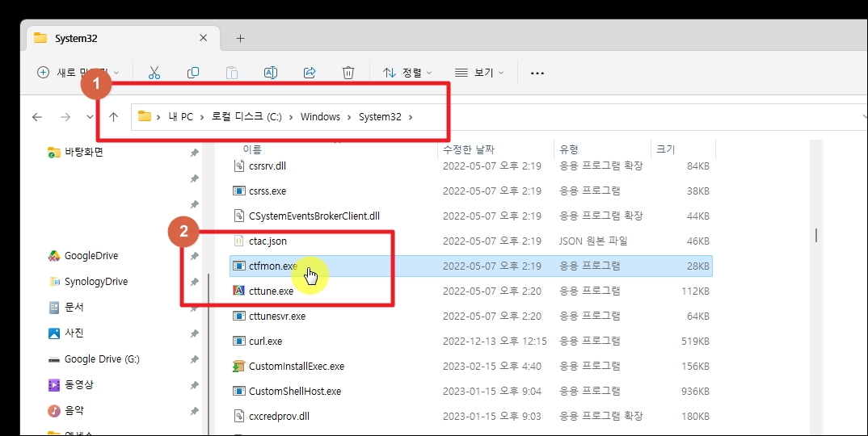The height and width of the screenshot is (436, 868).
Task: Open 음악 in the sidebar
Action: 66,410
